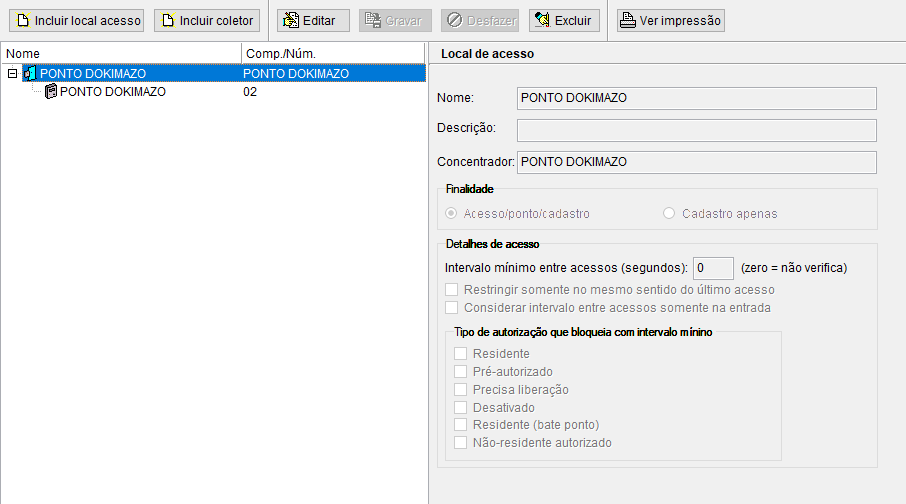Click the minimum interval seconds field
Image resolution: width=906 pixels, height=504 pixels.
713,268
